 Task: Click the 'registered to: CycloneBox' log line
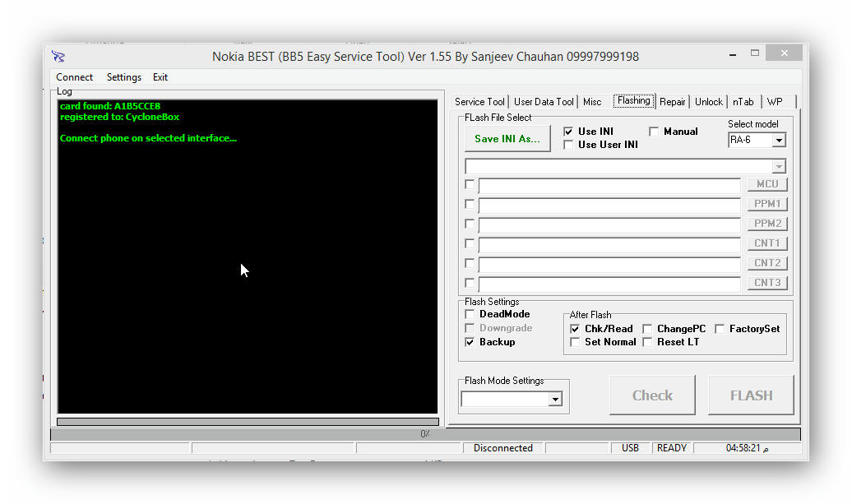[119, 117]
